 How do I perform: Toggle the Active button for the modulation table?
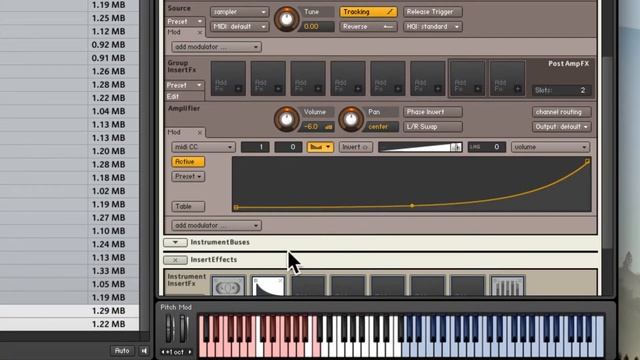pos(188,162)
